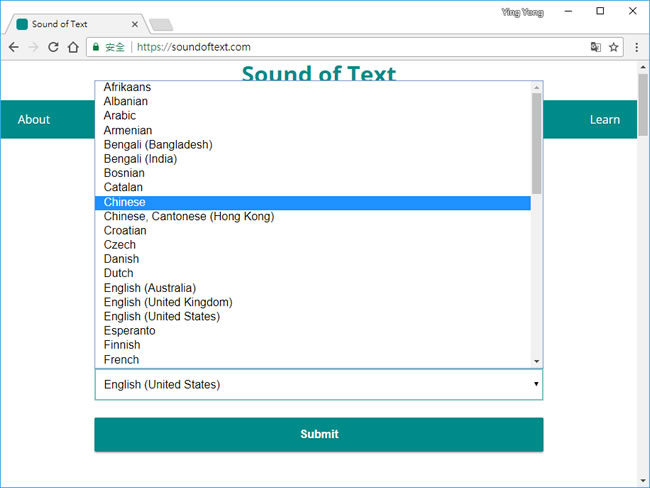Select Dutch from the list
This screenshot has height=488, width=650.
tap(313, 273)
